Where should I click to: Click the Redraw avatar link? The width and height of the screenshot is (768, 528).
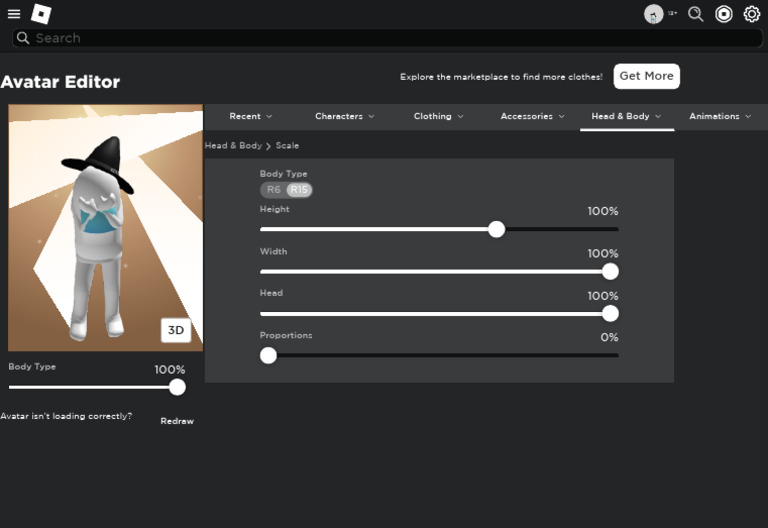(177, 421)
